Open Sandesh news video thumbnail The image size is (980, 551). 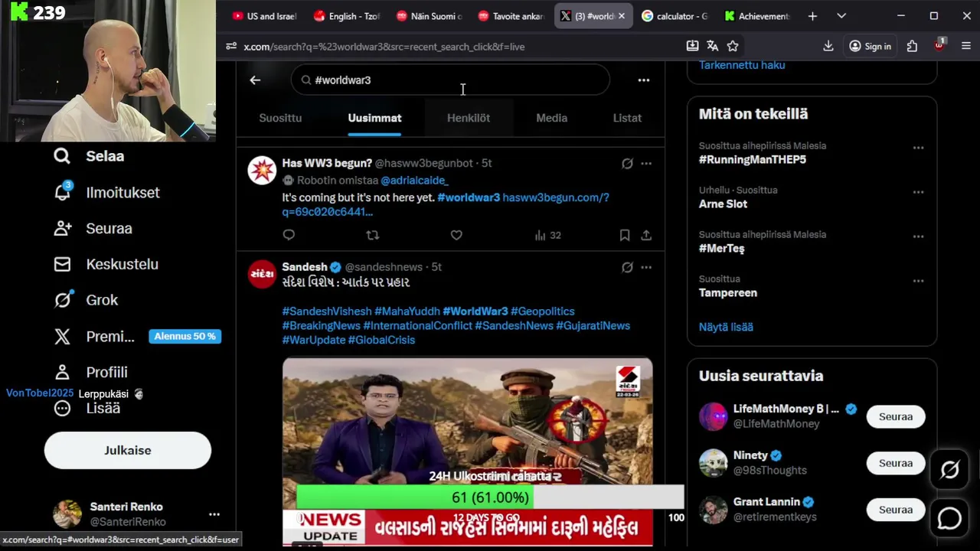pos(467,452)
